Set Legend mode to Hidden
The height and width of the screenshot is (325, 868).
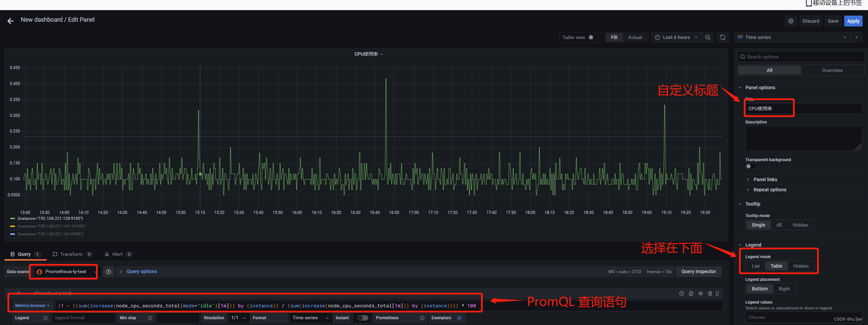pos(801,266)
